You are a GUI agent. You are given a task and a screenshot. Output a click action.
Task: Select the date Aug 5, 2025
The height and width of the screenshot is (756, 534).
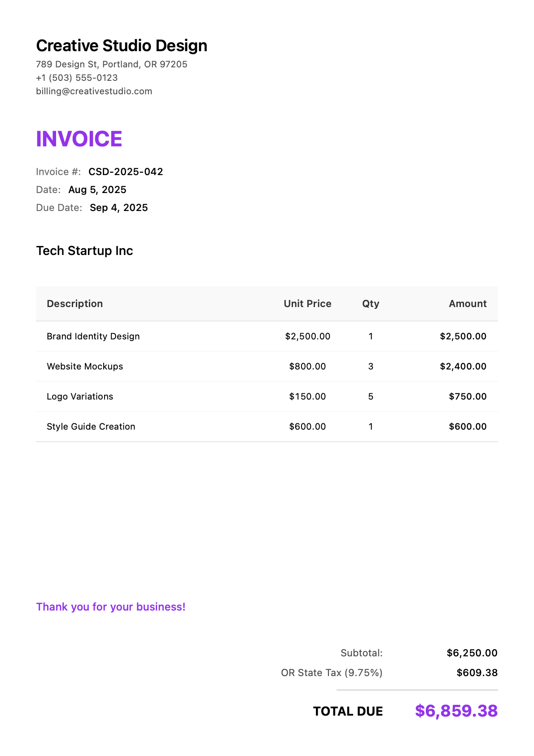tap(97, 190)
